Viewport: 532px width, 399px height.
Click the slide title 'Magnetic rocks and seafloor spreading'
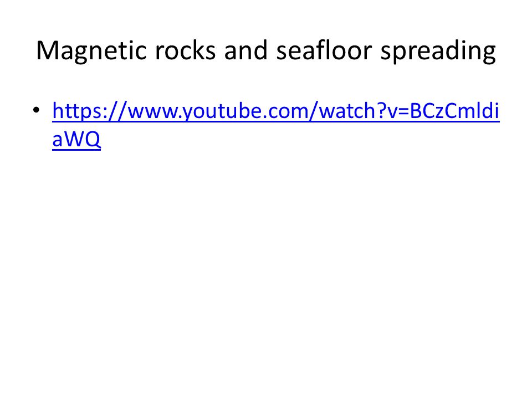[266, 51]
